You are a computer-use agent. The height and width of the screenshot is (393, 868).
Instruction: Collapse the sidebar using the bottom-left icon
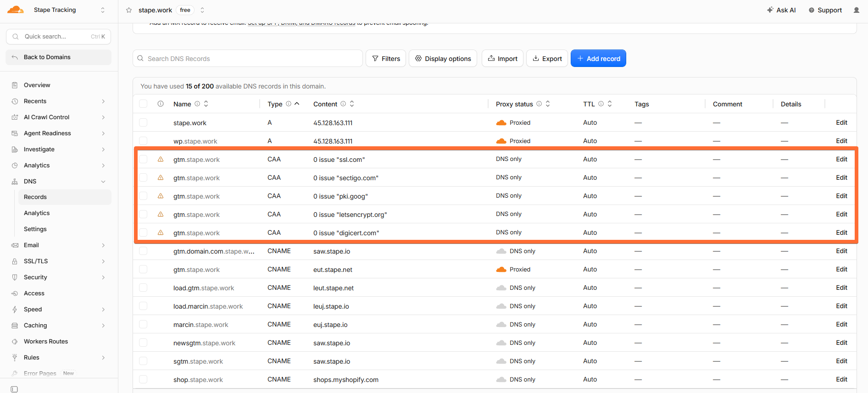pos(14,389)
